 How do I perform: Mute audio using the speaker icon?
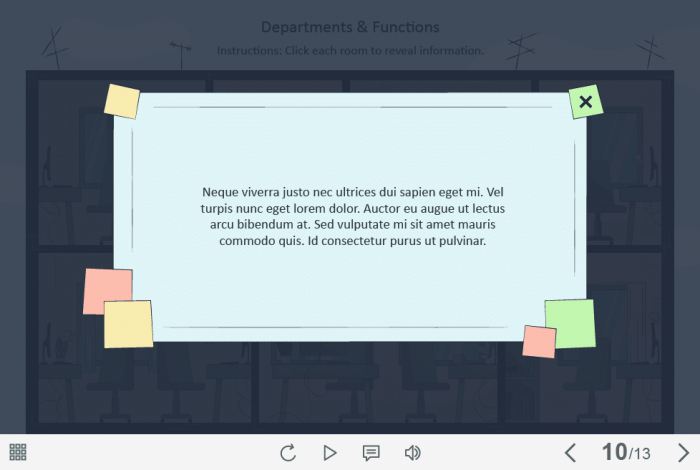pos(412,453)
